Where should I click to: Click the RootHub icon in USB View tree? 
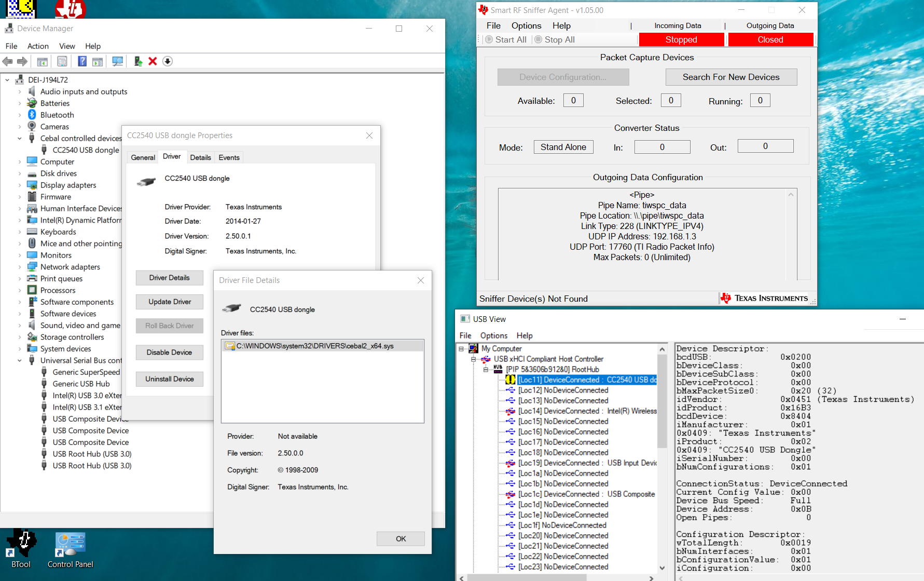[498, 369]
